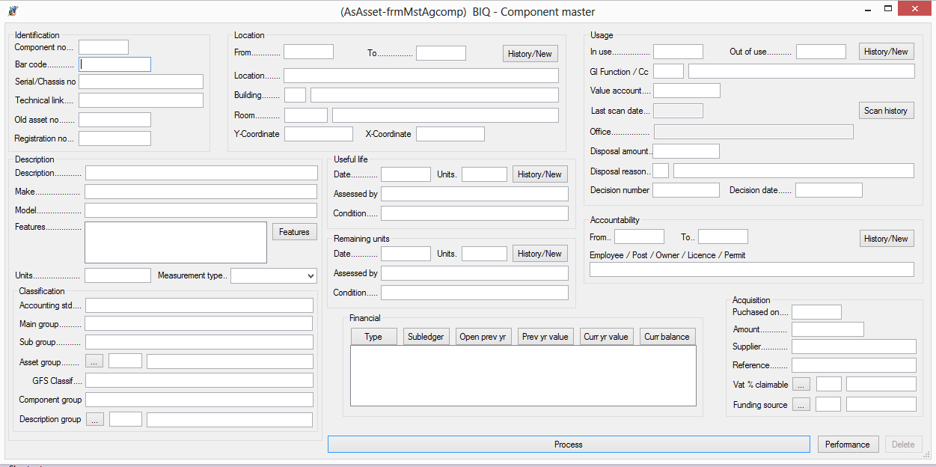Click the Open prev yr column header

pyautogui.click(x=482, y=337)
